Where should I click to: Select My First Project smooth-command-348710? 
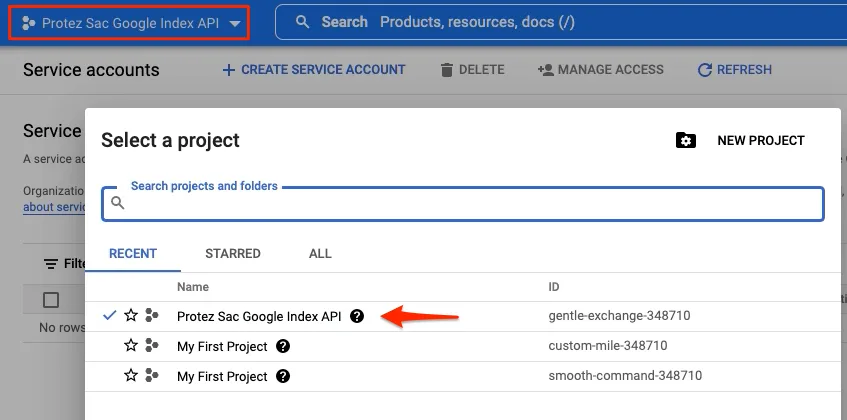pyautogui.click(x=466, y=376)
